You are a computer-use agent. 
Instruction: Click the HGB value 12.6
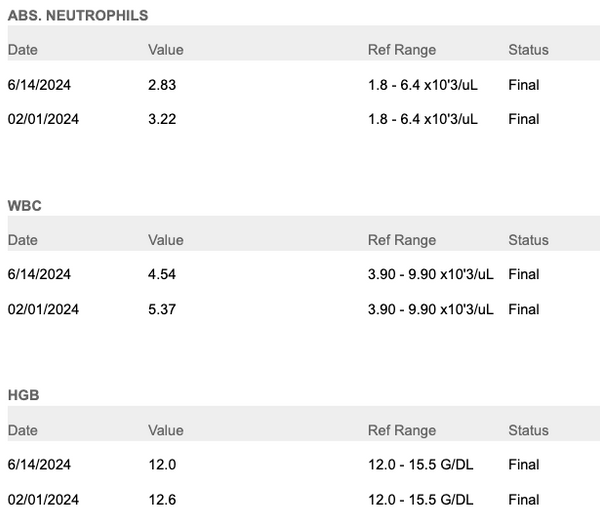162,499
